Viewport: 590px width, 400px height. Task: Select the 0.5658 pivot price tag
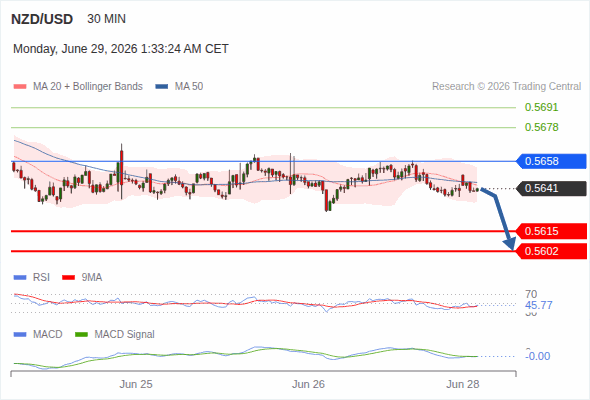tap(551, 161)
